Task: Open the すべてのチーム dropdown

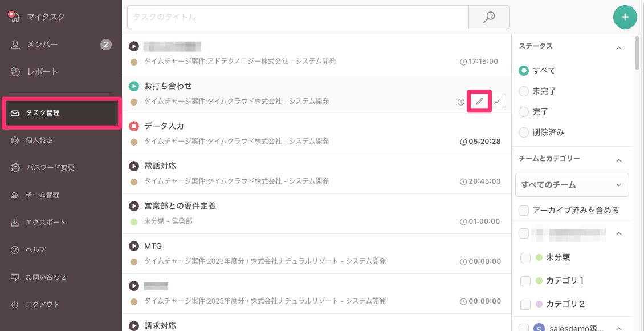Action: (x=572, y=185)
